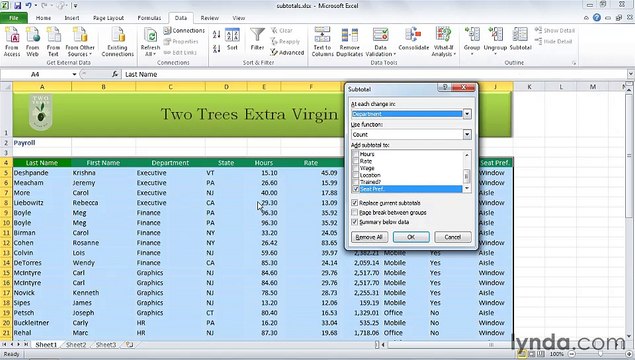Switch to the Sheet2 tab
Viewport: 635px width, 360px height.
76,345
